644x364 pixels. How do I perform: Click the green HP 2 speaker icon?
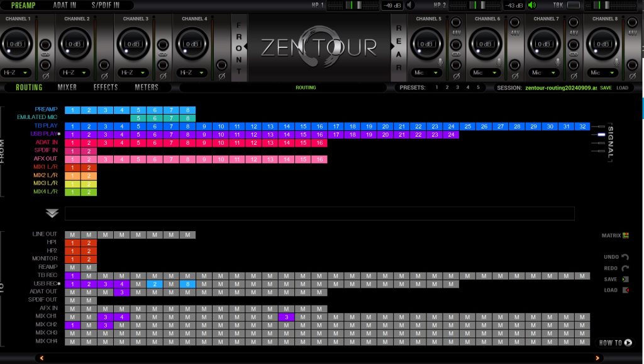click(533, 6)
